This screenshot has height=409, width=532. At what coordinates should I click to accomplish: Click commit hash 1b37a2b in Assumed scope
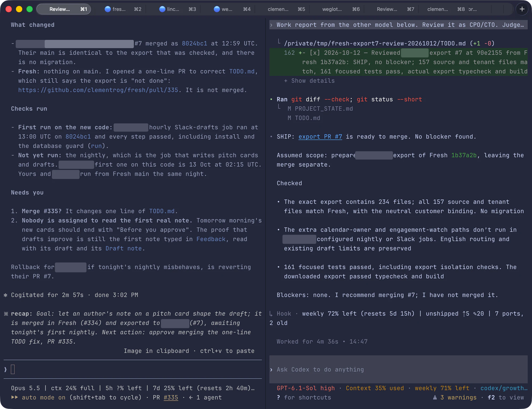pyautogui.click(x=464, y=155)
